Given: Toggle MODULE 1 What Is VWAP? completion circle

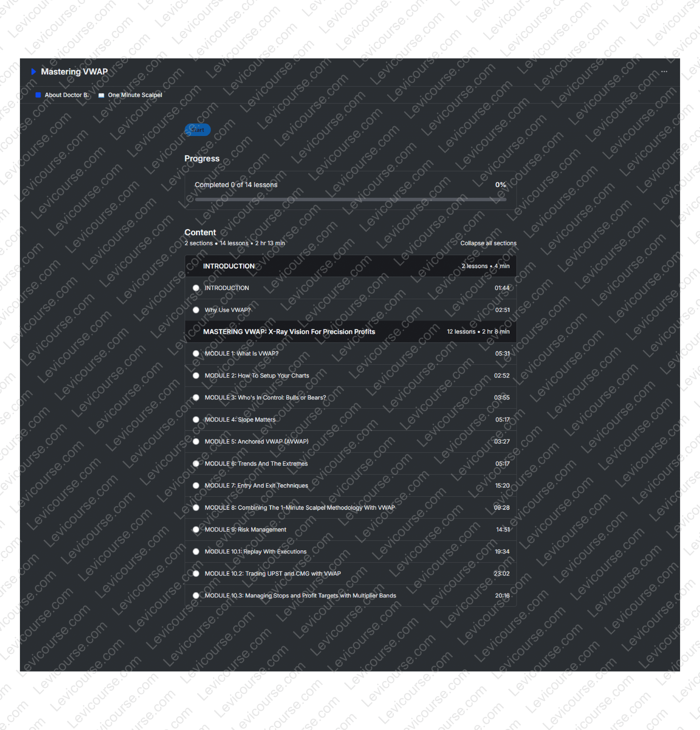Looking at the screenshot, I should [x=196, y=354].
